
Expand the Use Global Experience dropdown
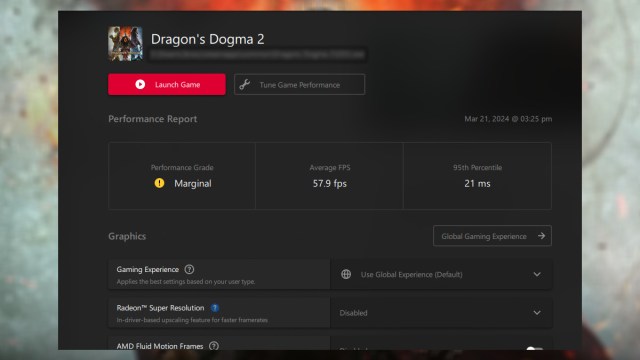(441, 274)
